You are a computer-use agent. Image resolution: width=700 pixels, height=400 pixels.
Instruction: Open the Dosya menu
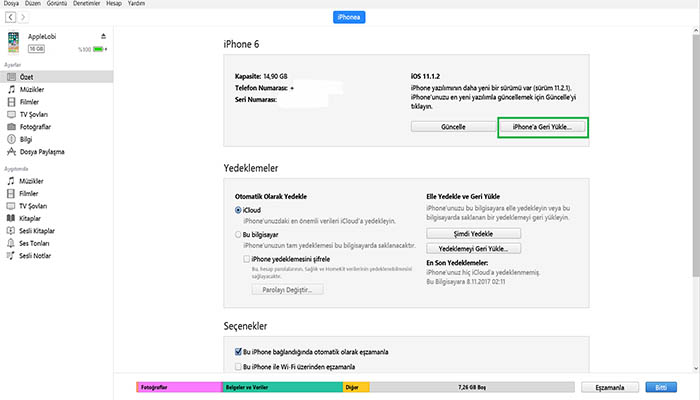pyautogui.click(x=12, y=4)
